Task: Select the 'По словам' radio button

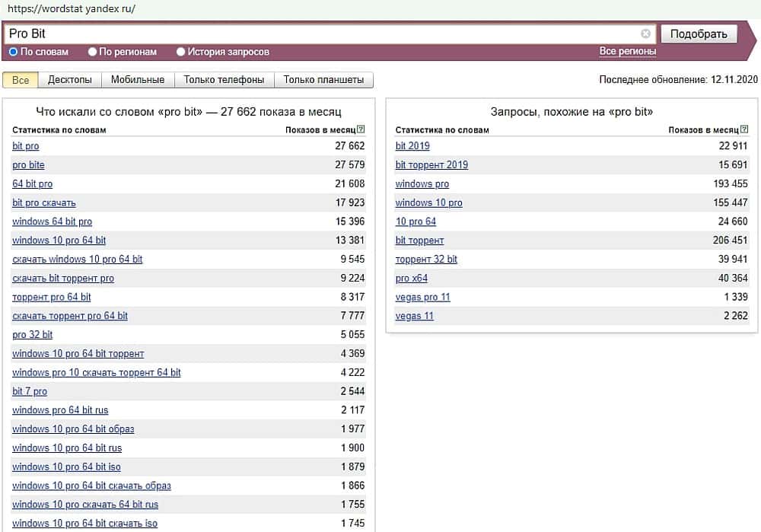Action: tap(13, 52)
